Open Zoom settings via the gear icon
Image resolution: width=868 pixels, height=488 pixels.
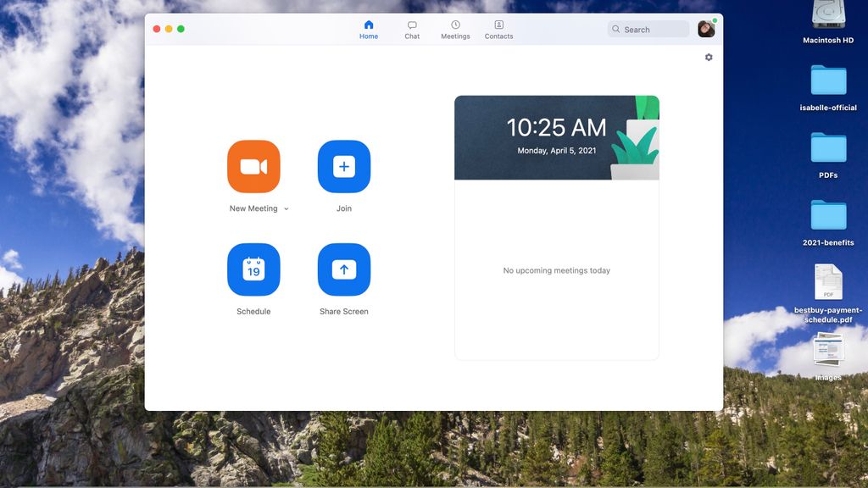pos(709,57)
